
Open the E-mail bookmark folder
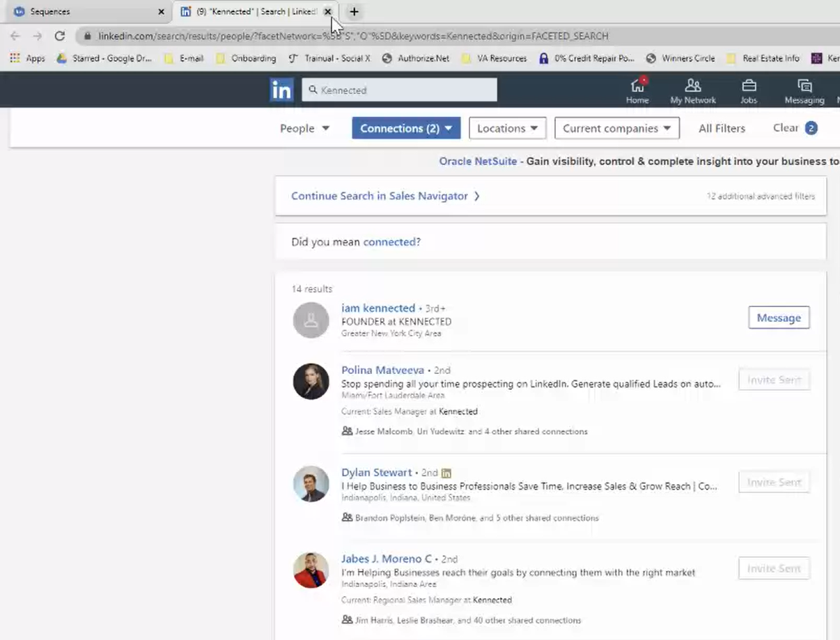tap(184, 58)
